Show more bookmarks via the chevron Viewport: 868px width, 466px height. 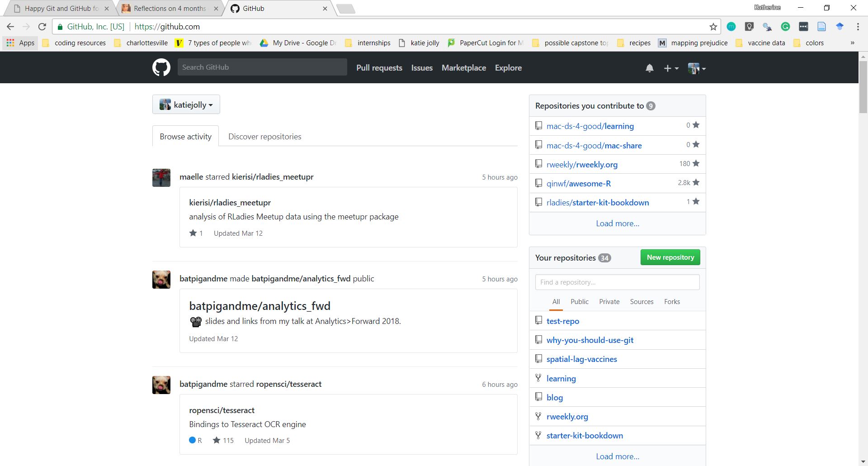click(852, 43)
